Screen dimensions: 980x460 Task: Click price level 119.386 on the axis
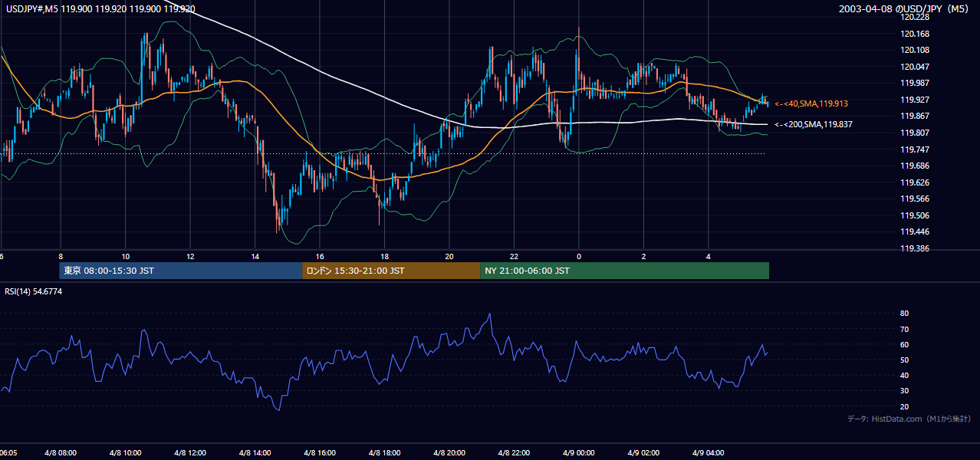click(x=916, y=249)
